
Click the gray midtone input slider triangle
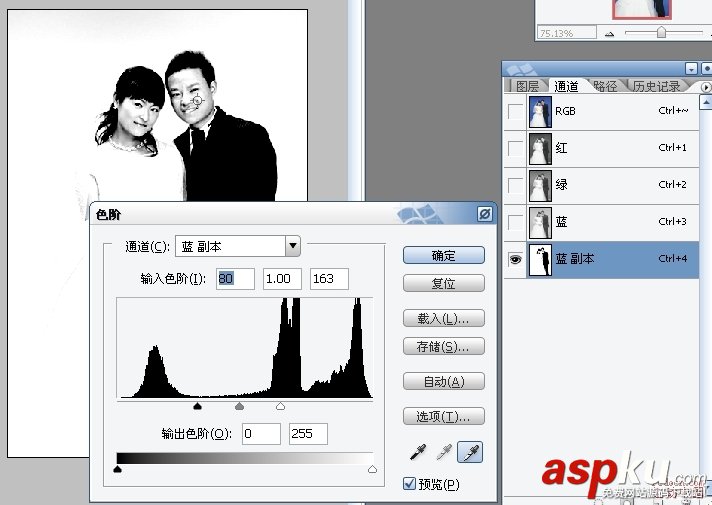pyautogui.click(x=239, y=406)
